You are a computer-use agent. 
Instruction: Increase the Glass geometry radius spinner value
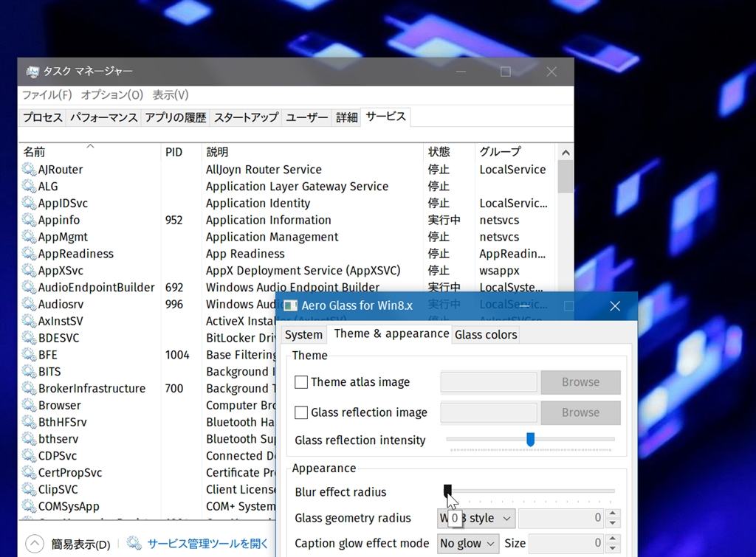[x=613, y=514]
